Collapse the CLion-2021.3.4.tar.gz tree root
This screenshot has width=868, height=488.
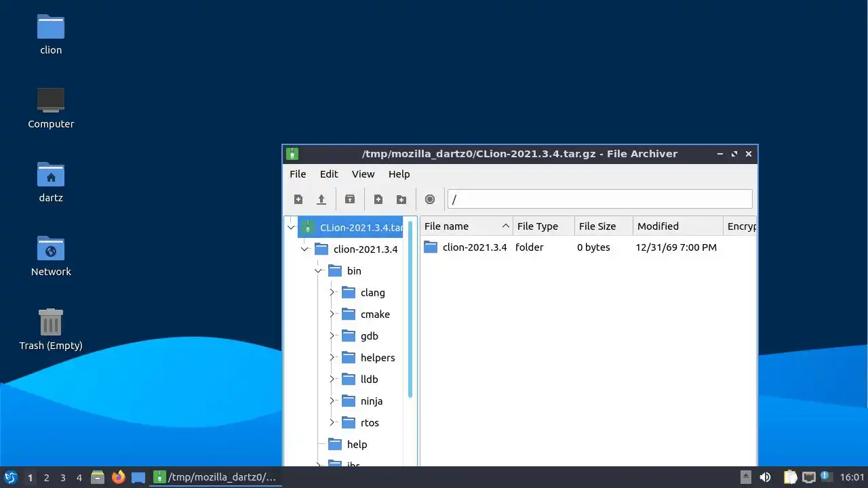(x=291, y=228)
